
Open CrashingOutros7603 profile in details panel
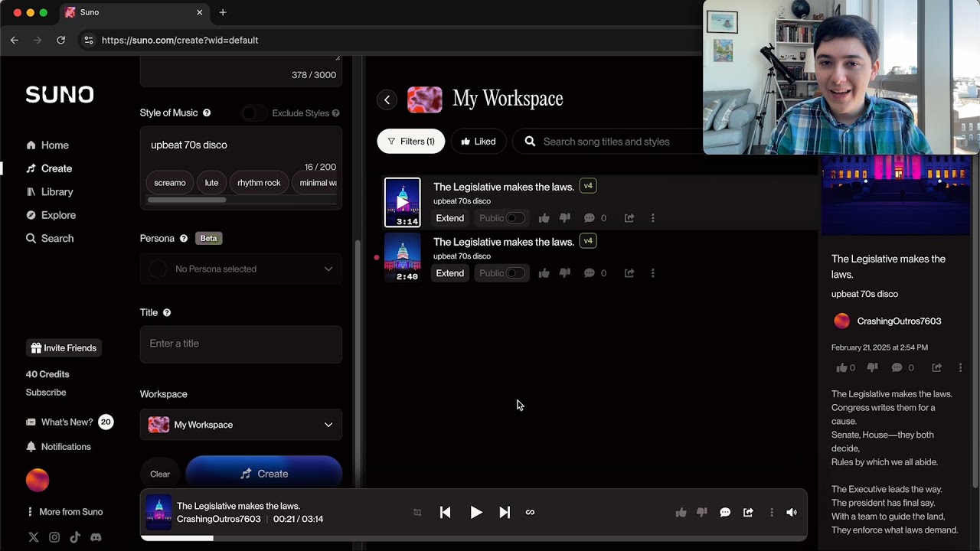pyautogui.click(x=887, y=321)
